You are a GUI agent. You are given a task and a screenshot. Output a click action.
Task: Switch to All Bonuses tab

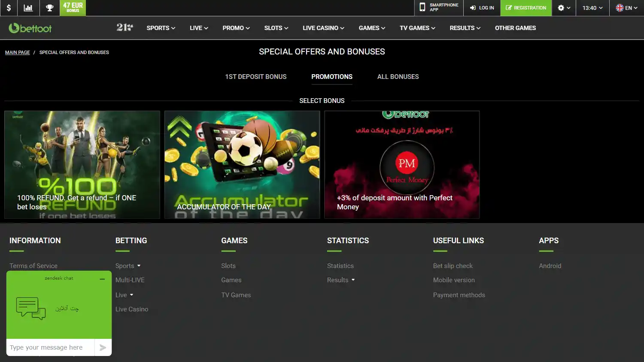pyautogui.click(x=398, y=77)
